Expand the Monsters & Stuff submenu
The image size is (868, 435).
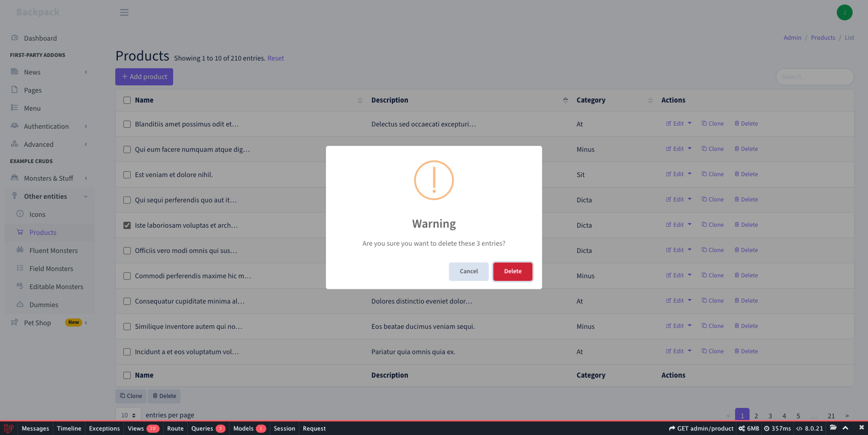point(86,178)
